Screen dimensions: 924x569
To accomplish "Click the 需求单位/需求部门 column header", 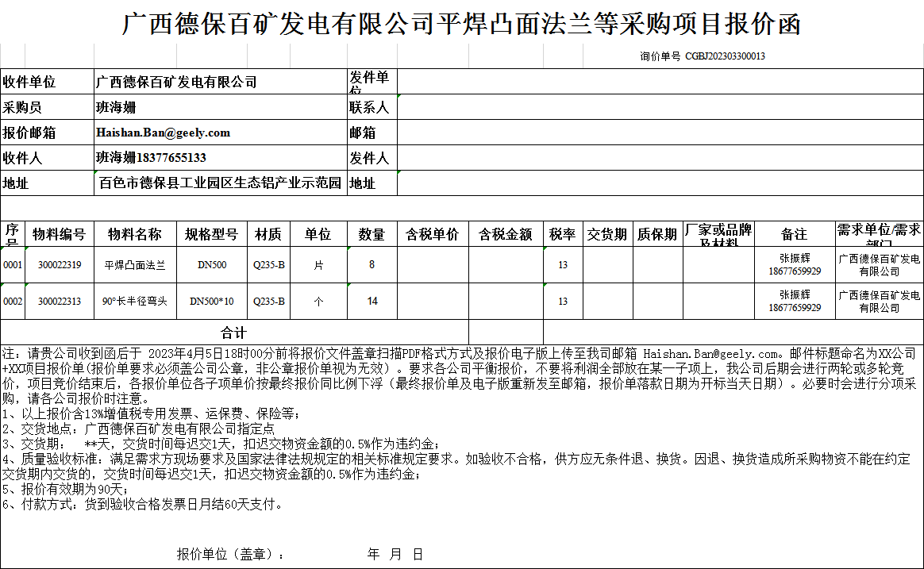I will [880, 234].
